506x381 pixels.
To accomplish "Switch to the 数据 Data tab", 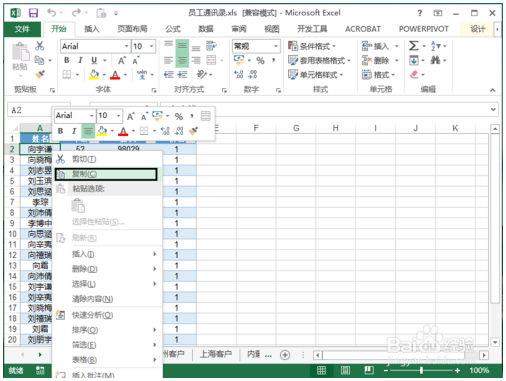I will coord(206,29).
